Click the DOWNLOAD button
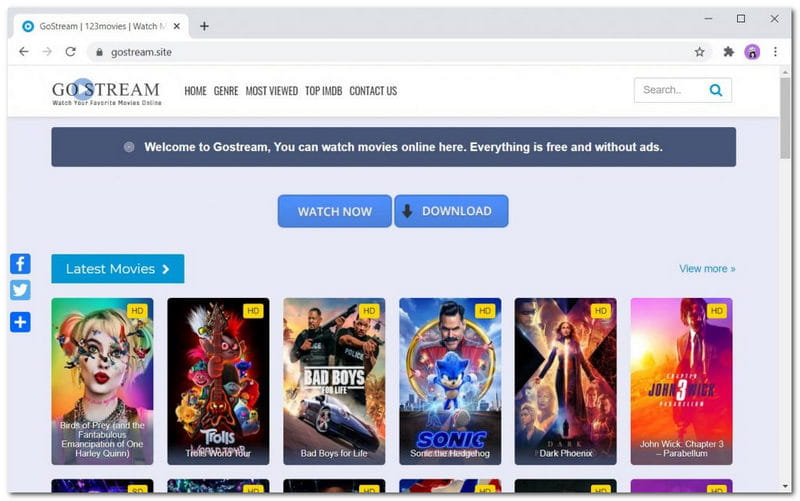800x501 pixels. [451, 211]
